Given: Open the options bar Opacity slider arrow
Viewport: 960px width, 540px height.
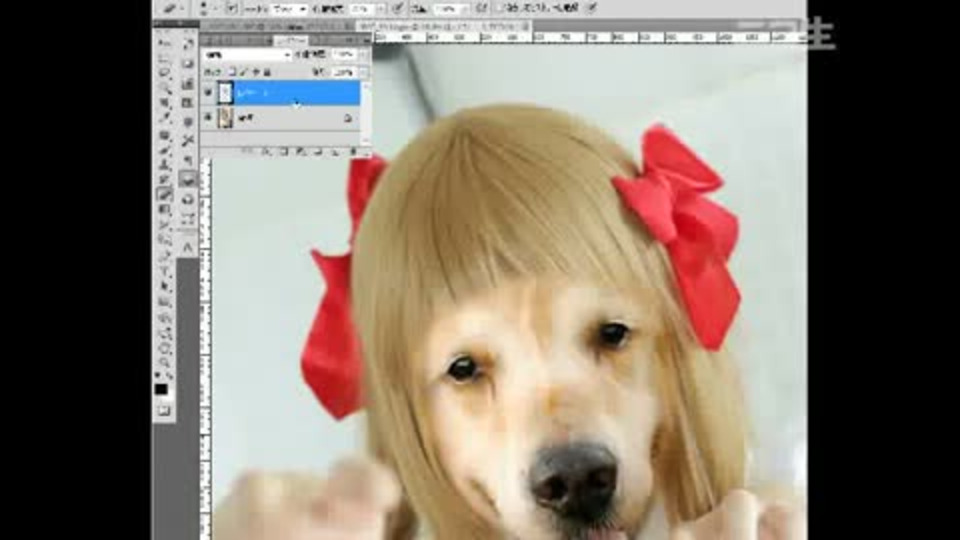Looking at the screenshot, I should 381,9.
